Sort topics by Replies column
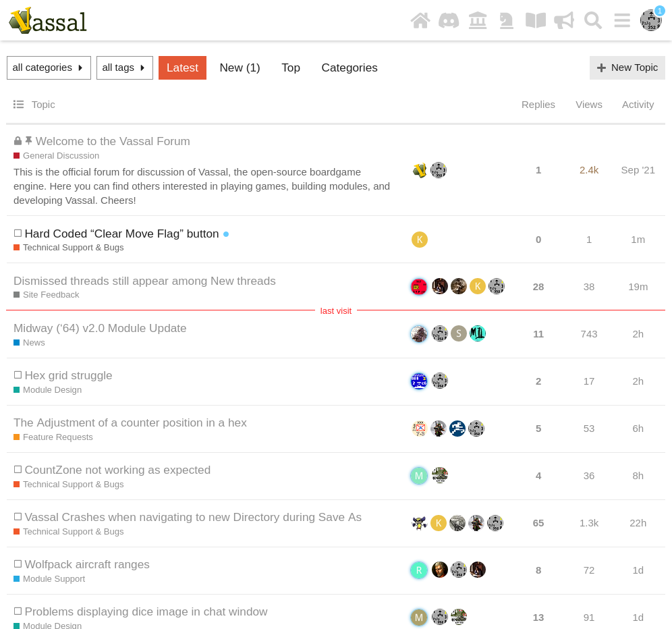Screen dimensions: 672x629 [x=538, y=105]
